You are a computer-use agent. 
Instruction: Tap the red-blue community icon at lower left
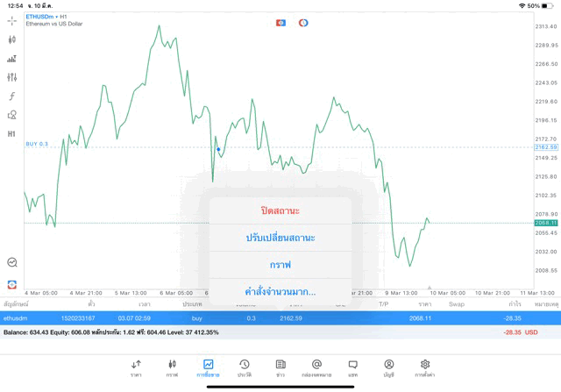click(x=11, y=283)
